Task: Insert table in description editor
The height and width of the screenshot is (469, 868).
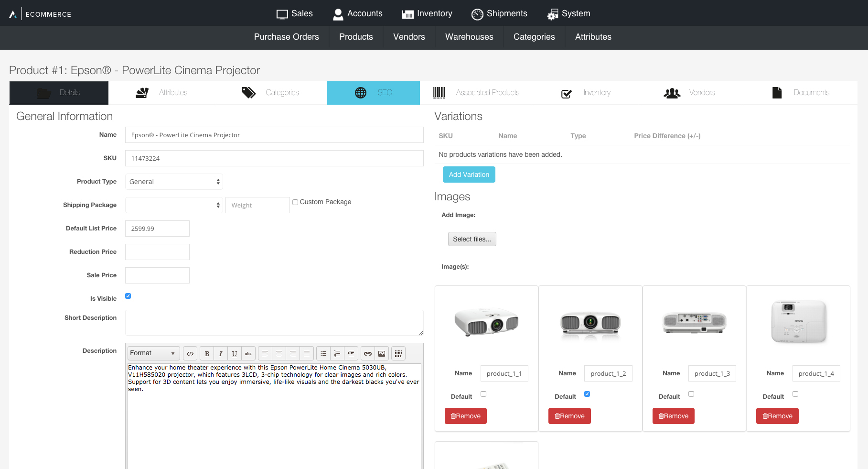Action: coord(398,354)
